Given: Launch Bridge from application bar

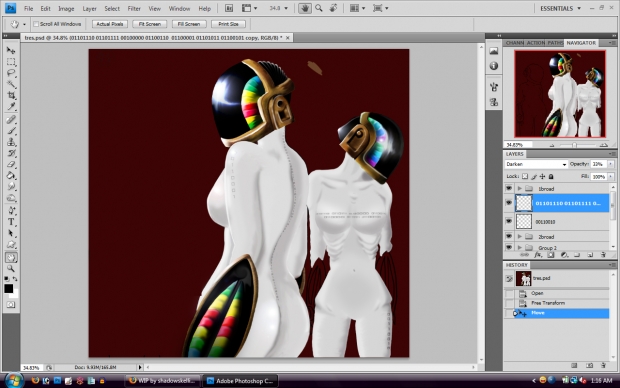Looking at the screenshot, I should coord(229,8).
